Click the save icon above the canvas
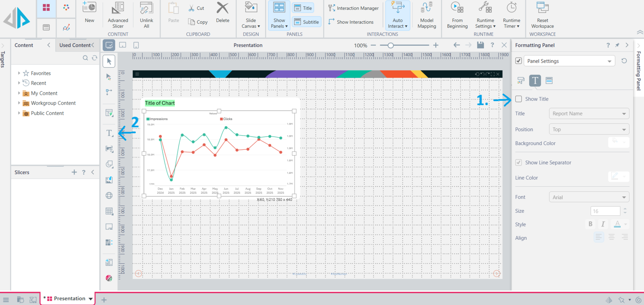The width and height of the screenshot is (644, 305). pos(480,45)
